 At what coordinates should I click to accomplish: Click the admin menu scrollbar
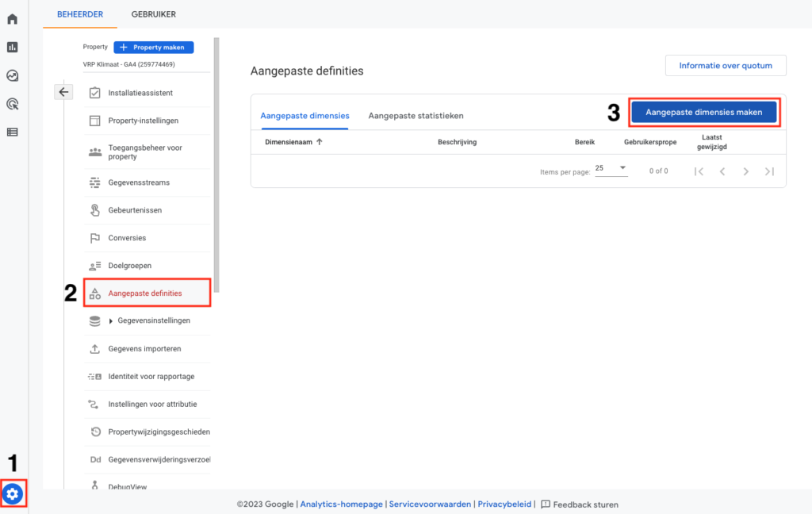(216, 159)
